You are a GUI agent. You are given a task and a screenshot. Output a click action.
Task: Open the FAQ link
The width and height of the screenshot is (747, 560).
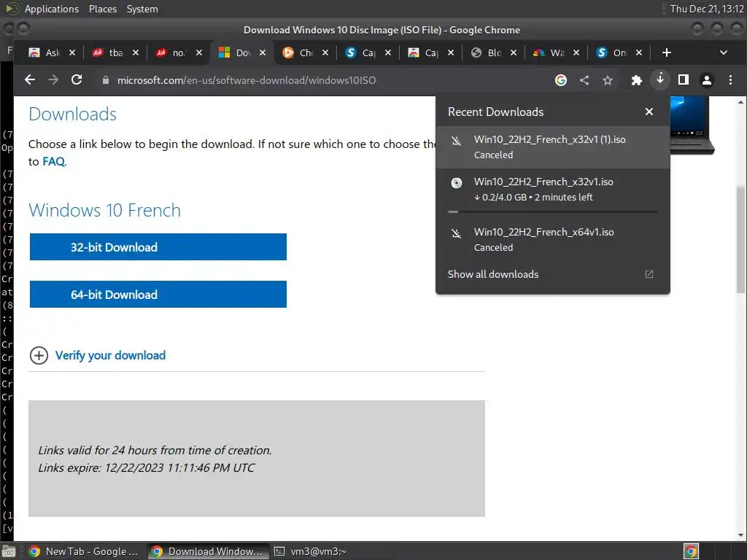point(54,161)
